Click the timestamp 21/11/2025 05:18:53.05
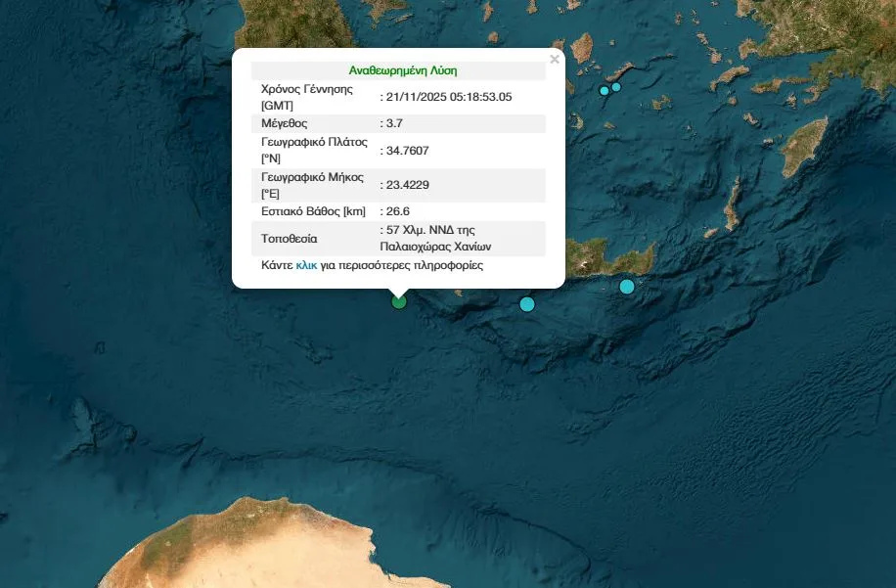 coord(448,96)
